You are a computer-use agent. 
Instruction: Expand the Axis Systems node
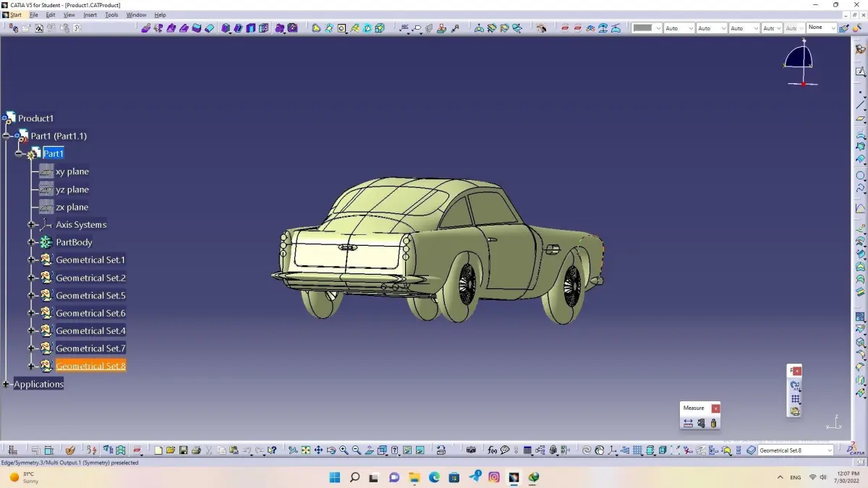[x=31, y=225]
